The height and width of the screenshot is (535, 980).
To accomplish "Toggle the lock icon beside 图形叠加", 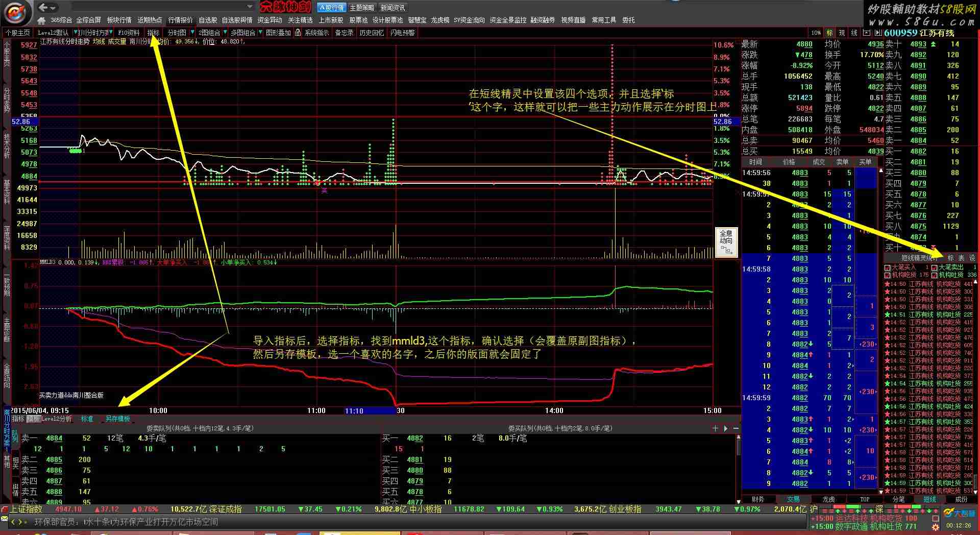I will pyautogui.click(x=298, y=33).
